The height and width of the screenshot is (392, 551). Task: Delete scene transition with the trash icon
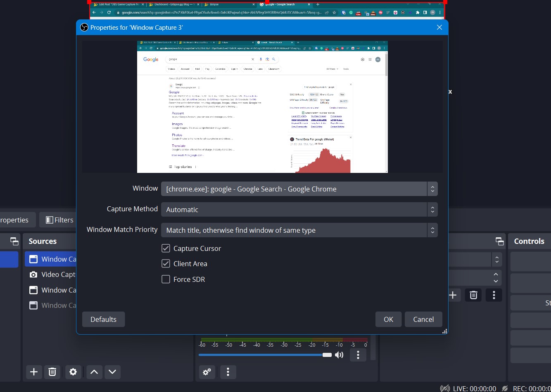point(473,295)
